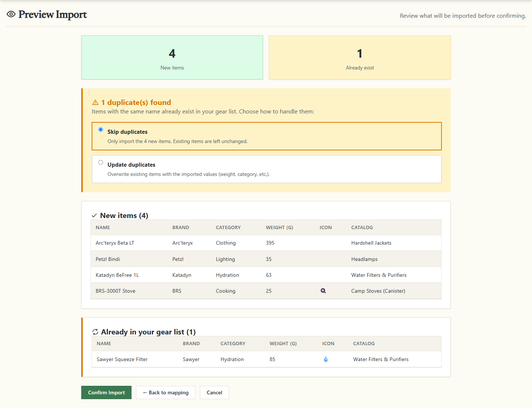The height and width of the screenshot is (408, 532).
Task: Click the water drop icon in Sawyer row
Action: pyautogui.click(x=326, y=359)
